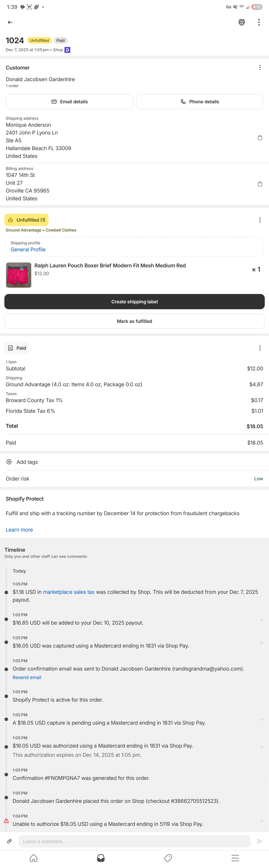Open Unfulfilled section three-dot menu

[x=260, y=220]
